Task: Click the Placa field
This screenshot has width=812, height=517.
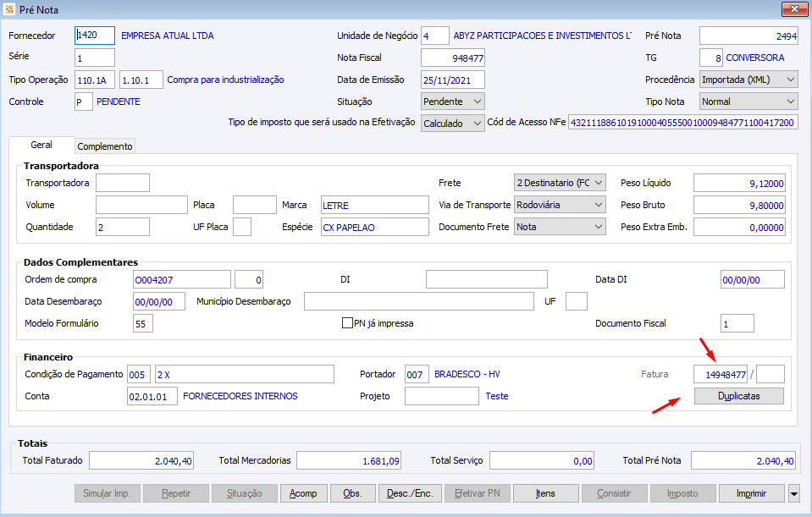Action: click(255, 205)
